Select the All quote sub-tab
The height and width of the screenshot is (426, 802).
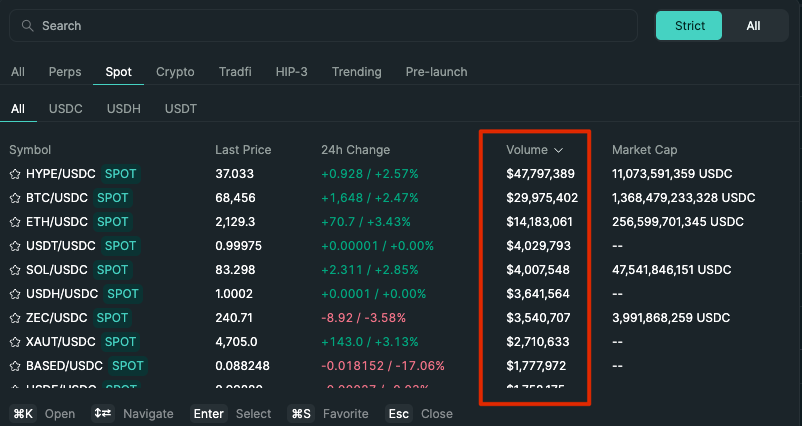click(x=18, y=108)
